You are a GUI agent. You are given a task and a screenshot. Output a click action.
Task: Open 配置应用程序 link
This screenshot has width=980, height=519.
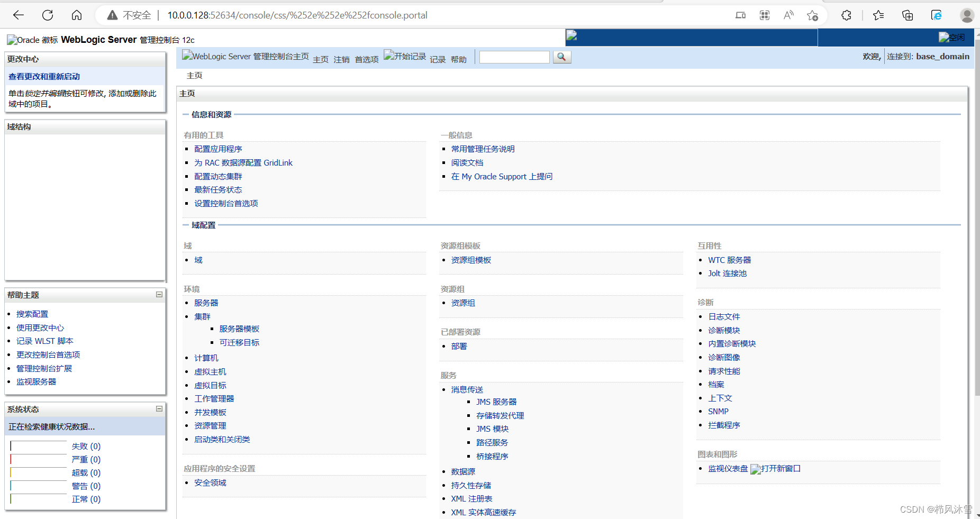click(x=218, y=149)
